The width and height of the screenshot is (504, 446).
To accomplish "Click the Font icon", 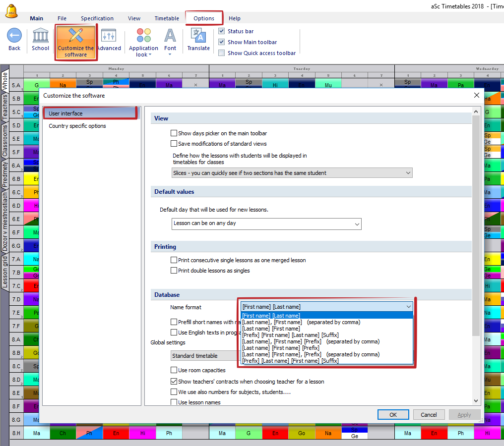I will [x=170, y=36].
